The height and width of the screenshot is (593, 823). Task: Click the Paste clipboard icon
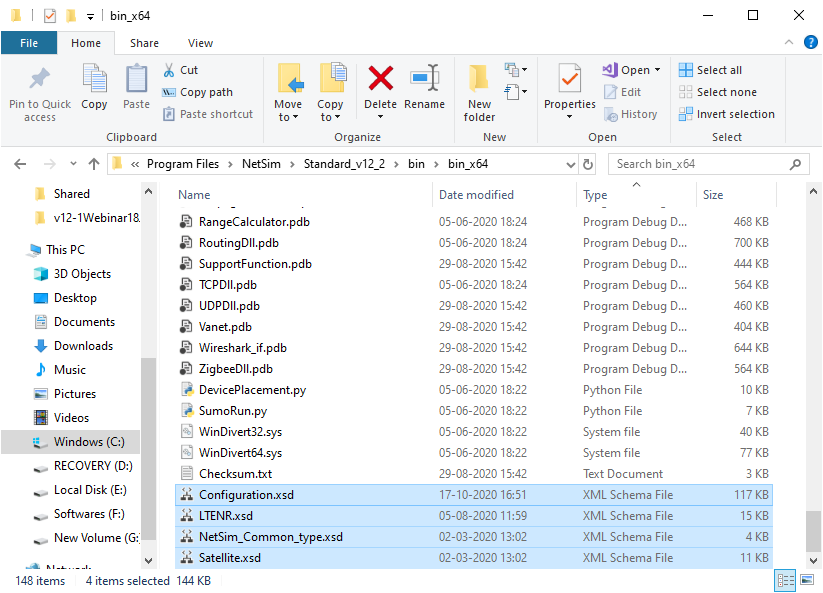click(x=136, y=79)
